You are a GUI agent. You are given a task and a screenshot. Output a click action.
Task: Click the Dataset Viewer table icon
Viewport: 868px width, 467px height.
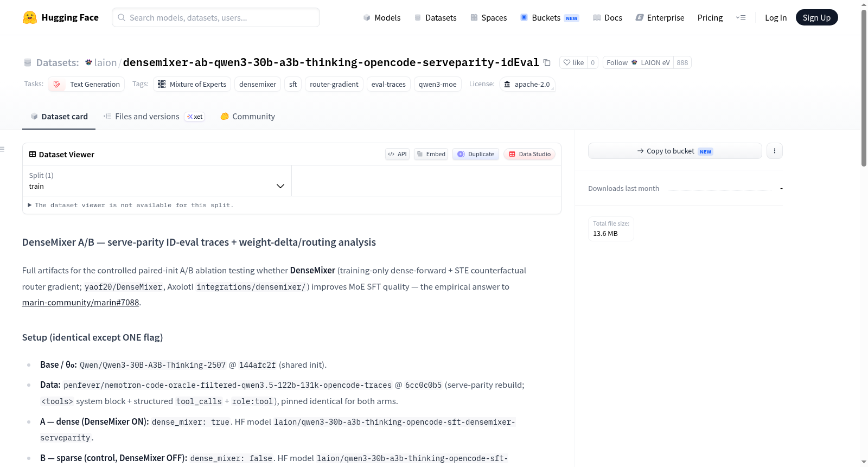[x=33, y=154]
